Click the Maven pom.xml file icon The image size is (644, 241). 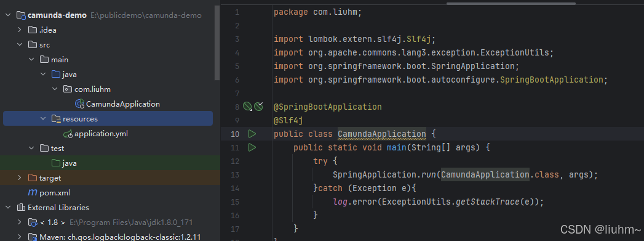coord(32,193)
